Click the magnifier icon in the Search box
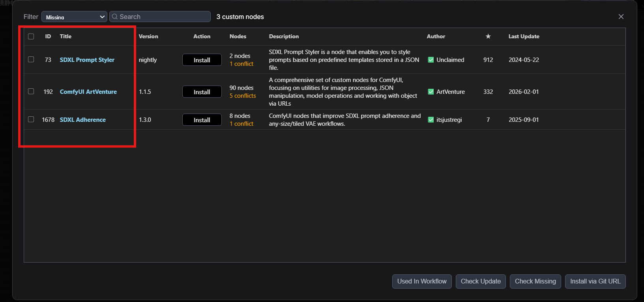The height and width of the screenshot is (302, 644). point(115,17)
